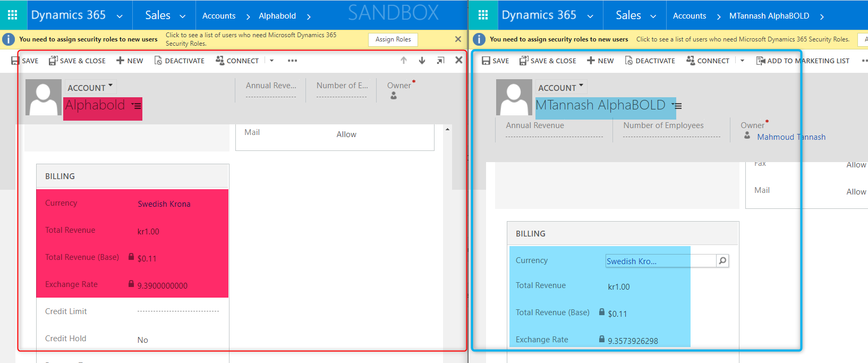Click Save & Close in left window
The image size is (868, 363).
(77, 61)
